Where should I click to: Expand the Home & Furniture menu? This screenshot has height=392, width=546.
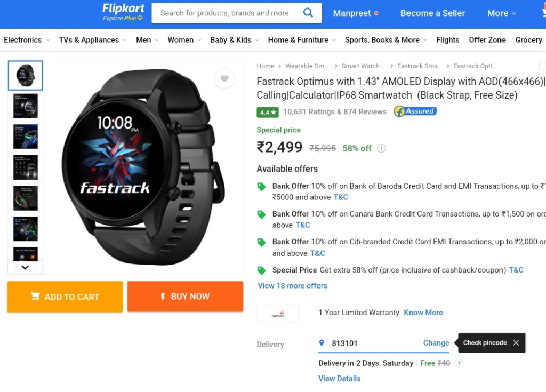302,40
